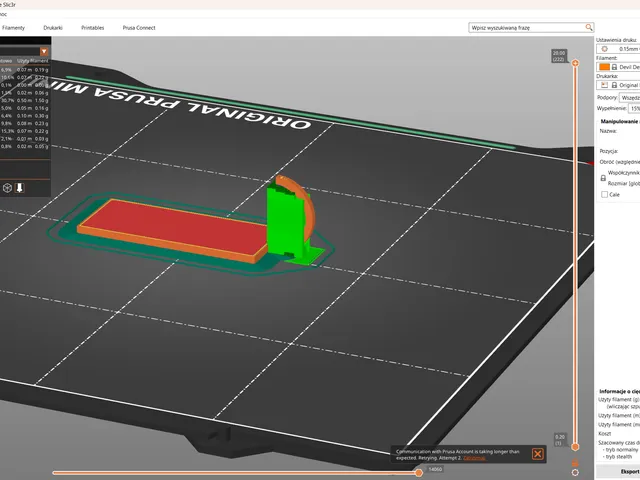Click the printer preset icon beside Original
640x480 pixels.
(604, 85)
